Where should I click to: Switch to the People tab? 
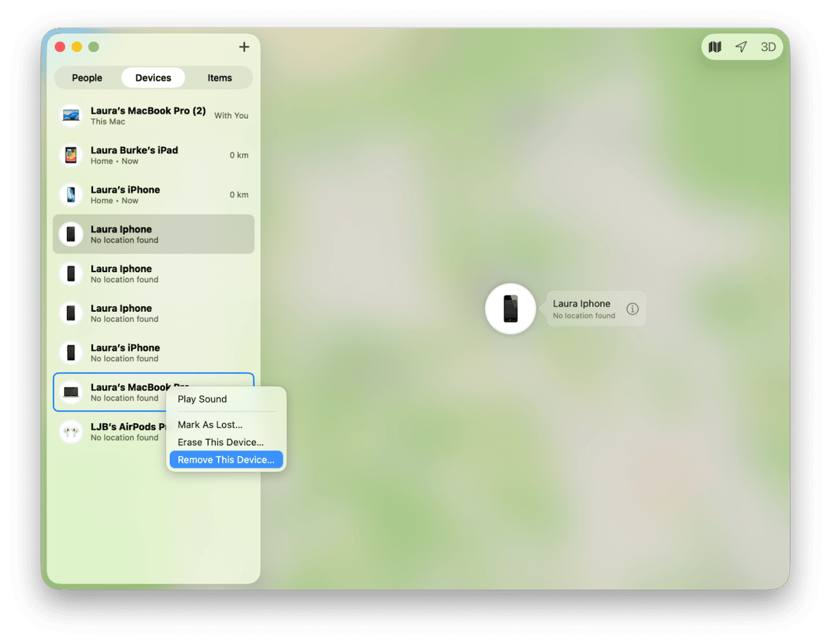pyautogui.click(x=87, y=78)
